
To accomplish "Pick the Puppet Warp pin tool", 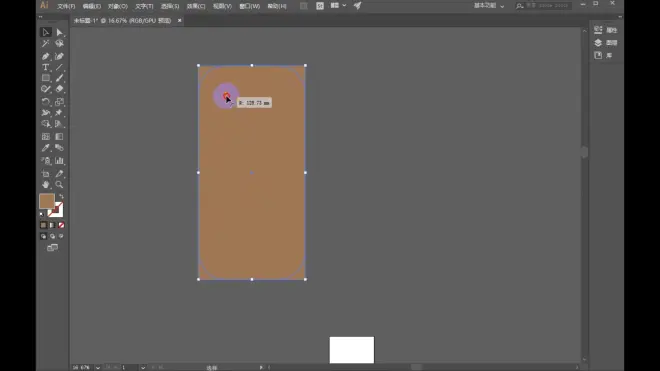I will click(x=59, y=112).
